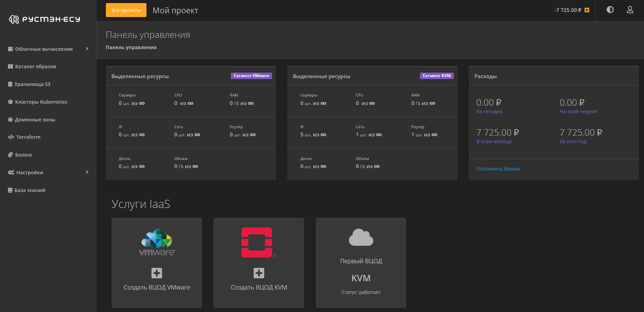Image resolution: width=644 pixels, height=312 pixels.
Task: Click the Сегмент KVM badge
Action: 437,76
